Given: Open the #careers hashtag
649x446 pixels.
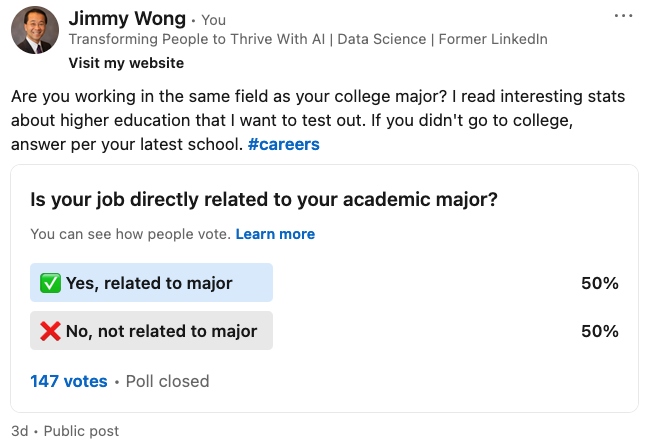Looking at the screenshot, I should (x=283, y=144).
